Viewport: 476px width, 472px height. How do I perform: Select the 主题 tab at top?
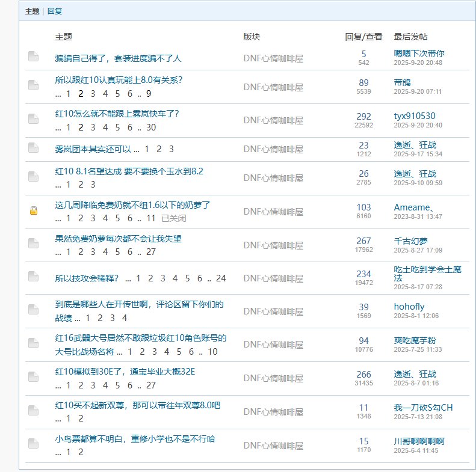(32, 11)
